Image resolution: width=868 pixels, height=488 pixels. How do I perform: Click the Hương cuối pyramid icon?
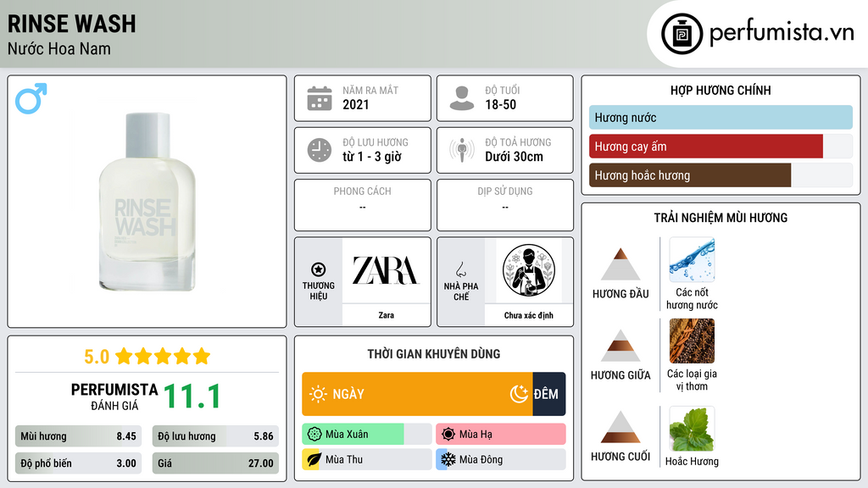click(620, 427)
